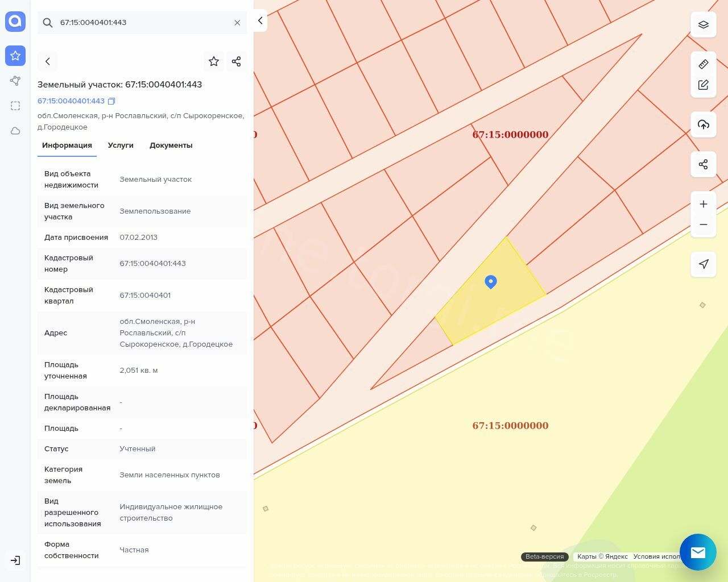Screen dimensions: 728x582
Task: Clear the search field text
Action: pyautogui.click(x=237, y=23)
